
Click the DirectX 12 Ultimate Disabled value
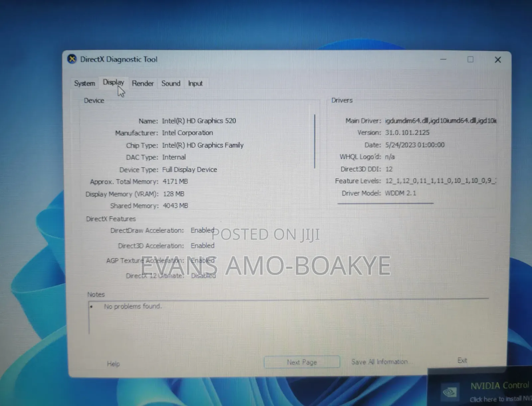203,275
